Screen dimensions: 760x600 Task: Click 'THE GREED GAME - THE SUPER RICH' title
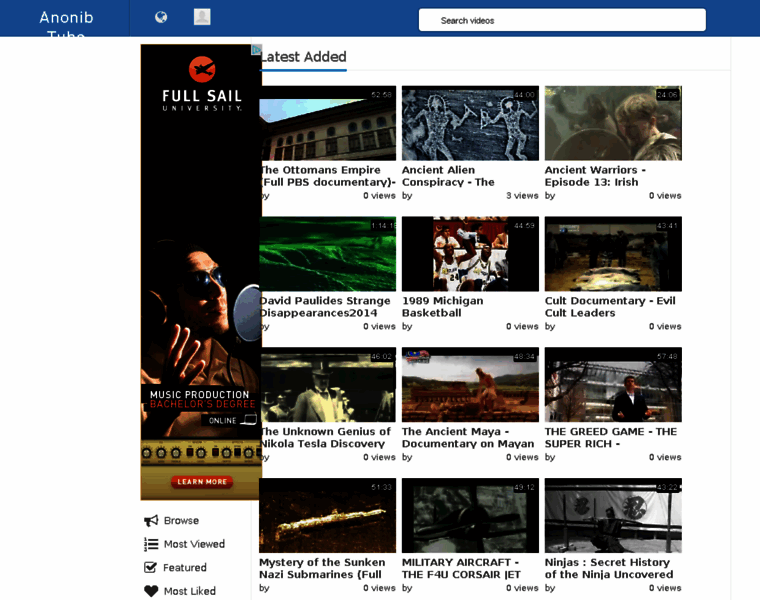tap(611, 438)
